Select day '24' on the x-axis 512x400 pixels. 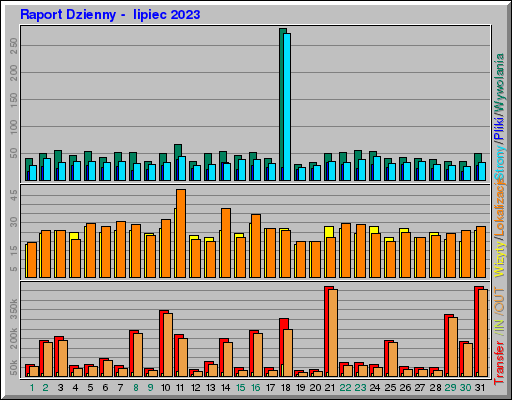point(375,388)
